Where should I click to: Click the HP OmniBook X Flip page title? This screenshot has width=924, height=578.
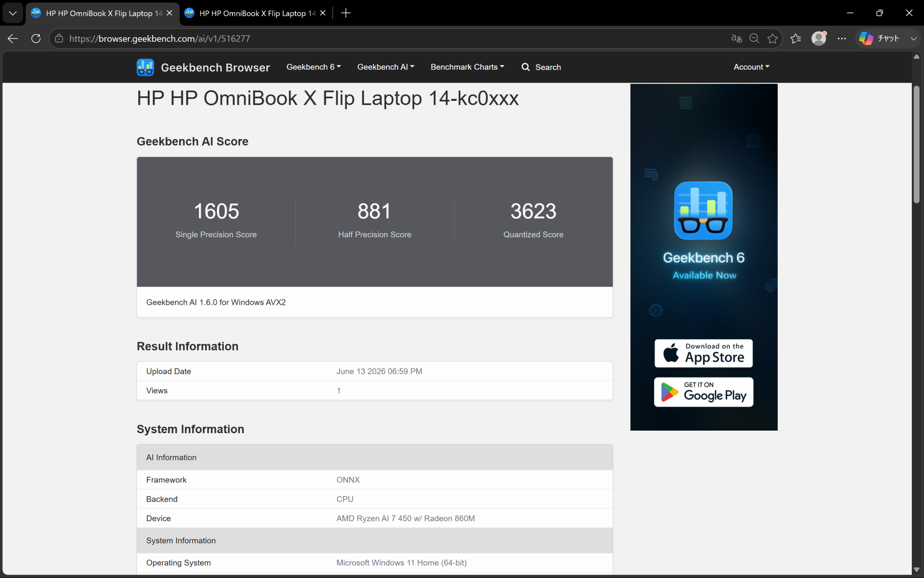pos(328,98)
